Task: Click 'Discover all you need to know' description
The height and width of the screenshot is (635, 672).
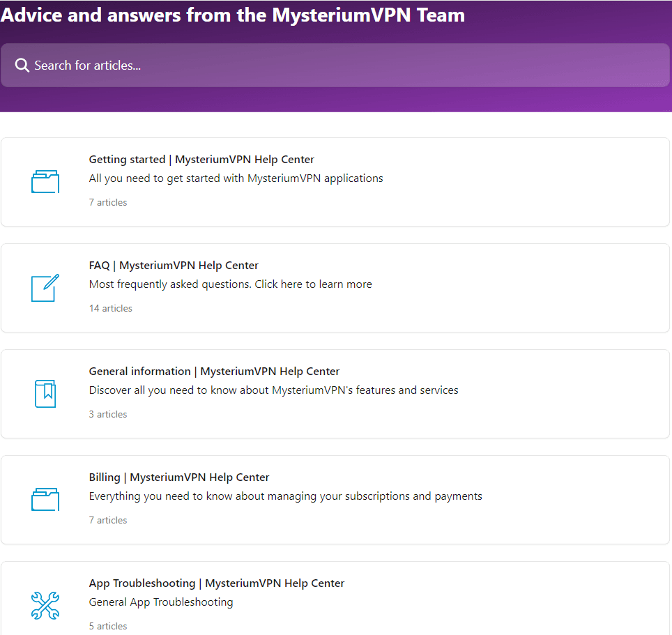Action: point(273,390)
